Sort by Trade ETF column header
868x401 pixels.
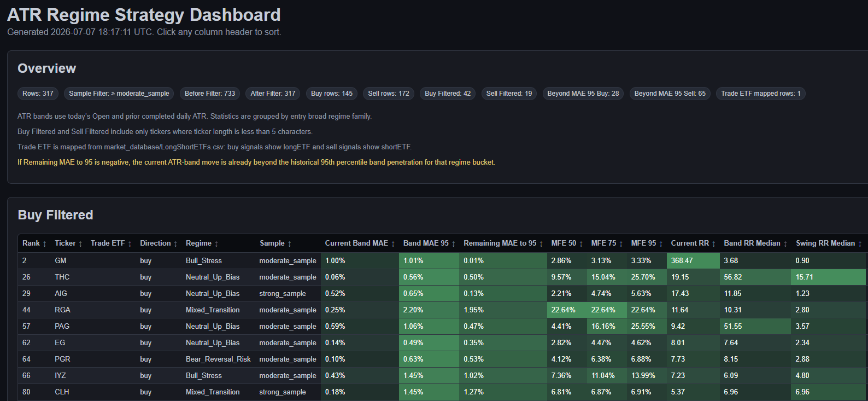(111, 243)
